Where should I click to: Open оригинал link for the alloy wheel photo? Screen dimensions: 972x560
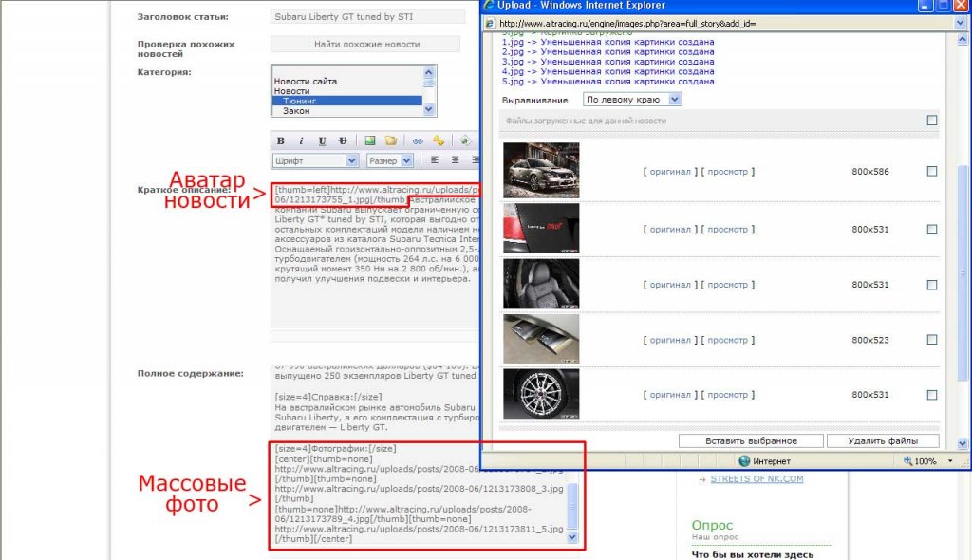669,395
